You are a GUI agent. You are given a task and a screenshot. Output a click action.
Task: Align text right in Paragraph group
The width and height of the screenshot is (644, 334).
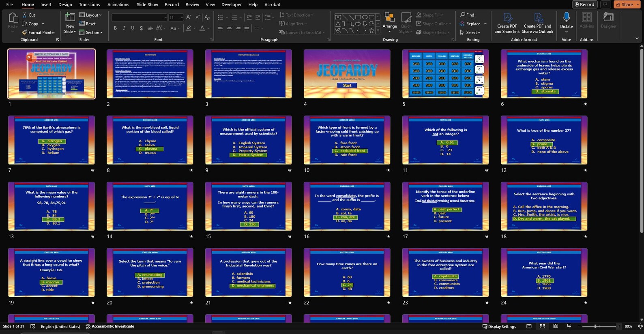[238, 28]
